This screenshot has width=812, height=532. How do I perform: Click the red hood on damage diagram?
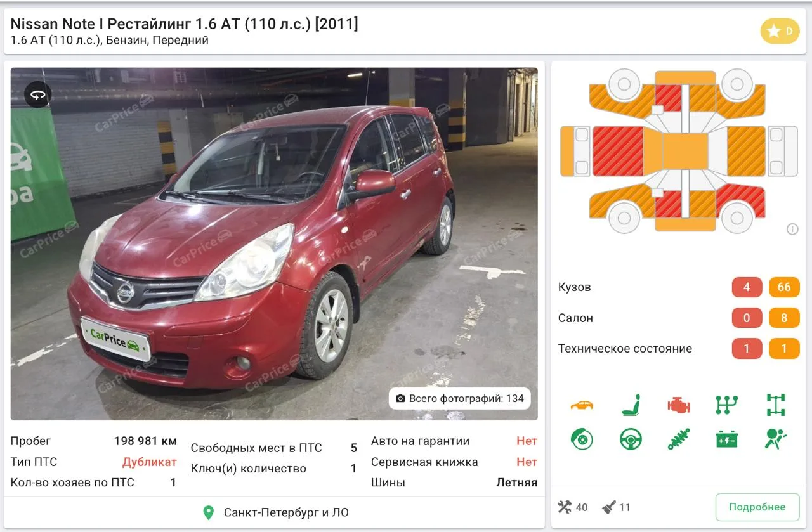click(x=618, y=151)
